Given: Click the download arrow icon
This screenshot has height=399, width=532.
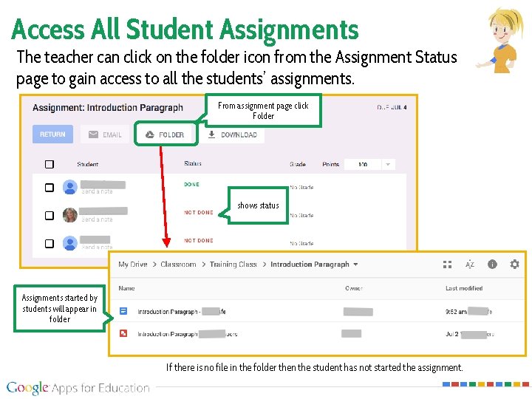Looking at the screenshot, I should 211,134.
